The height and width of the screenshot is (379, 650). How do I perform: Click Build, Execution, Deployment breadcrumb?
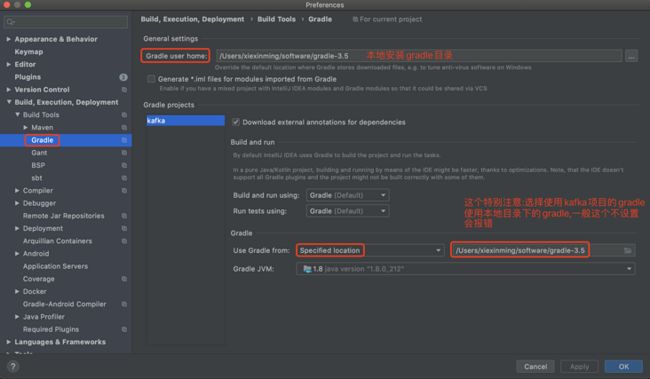(x=192, y=19)
